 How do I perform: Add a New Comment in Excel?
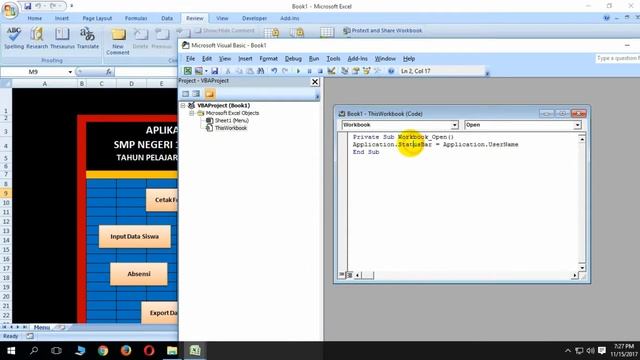[x=118, y=41]
